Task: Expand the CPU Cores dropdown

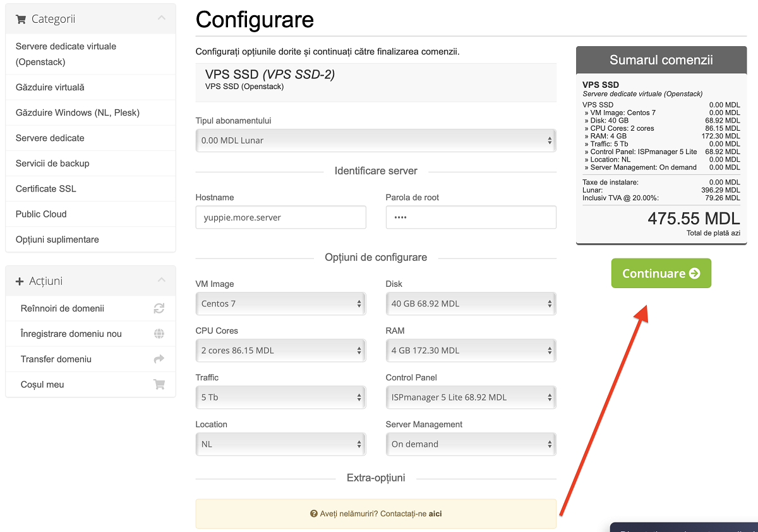Action: (280, 350)
